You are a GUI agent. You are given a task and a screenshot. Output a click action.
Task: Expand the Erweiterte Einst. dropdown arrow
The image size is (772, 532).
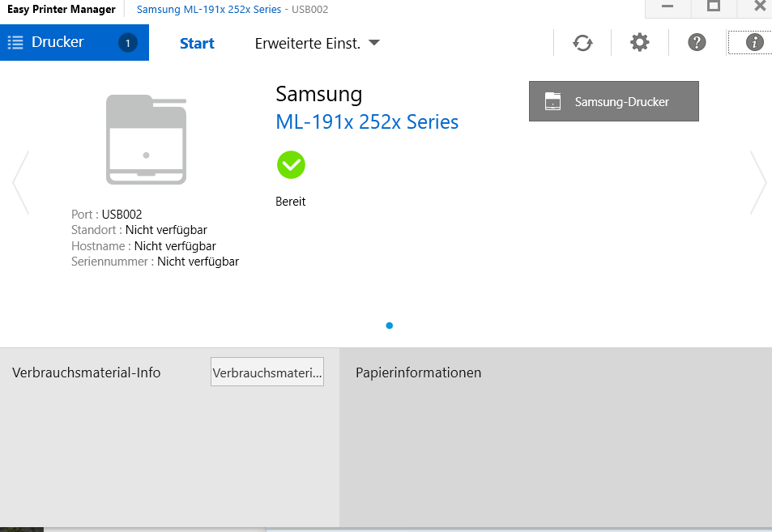(374, 43)
